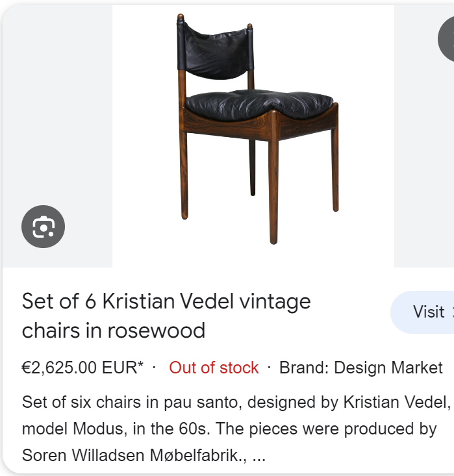Image resolution: width=454 pixels, height=476 pixels.
Task: Open the 'Set of 6 Kristian Vedel' title
Action: (166, 302)
